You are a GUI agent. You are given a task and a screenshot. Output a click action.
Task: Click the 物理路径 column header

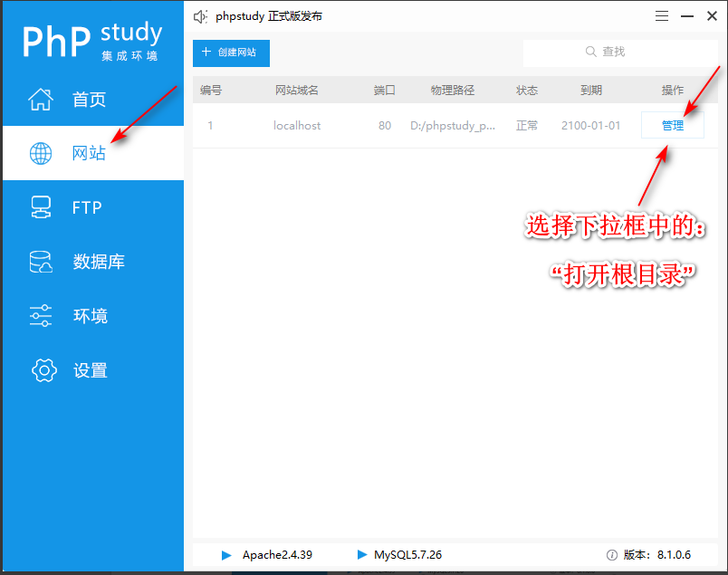[453, 91]
